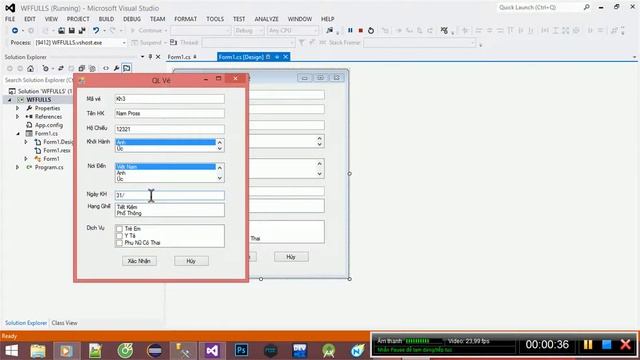
Task: Click the Tên HK text field with Nam Prose
Action: click(169, 113)
